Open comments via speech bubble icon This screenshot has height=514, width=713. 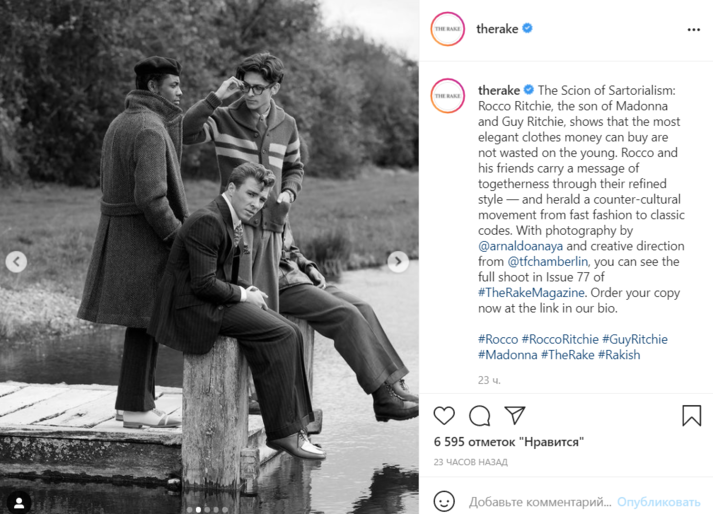(x=479, y=415)
